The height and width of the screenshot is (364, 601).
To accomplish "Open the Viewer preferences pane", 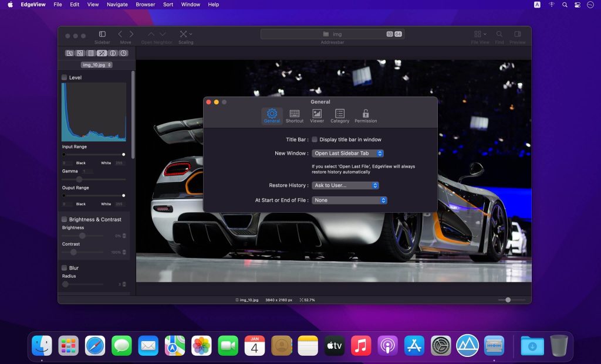I will click(x=316, y=115).
